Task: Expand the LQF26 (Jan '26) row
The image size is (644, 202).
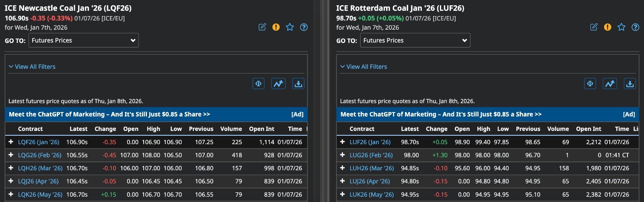Action: [x=11, y=142]
